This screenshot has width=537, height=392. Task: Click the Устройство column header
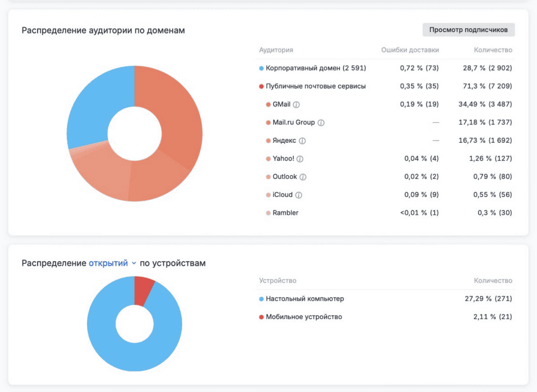pos(277,281)
